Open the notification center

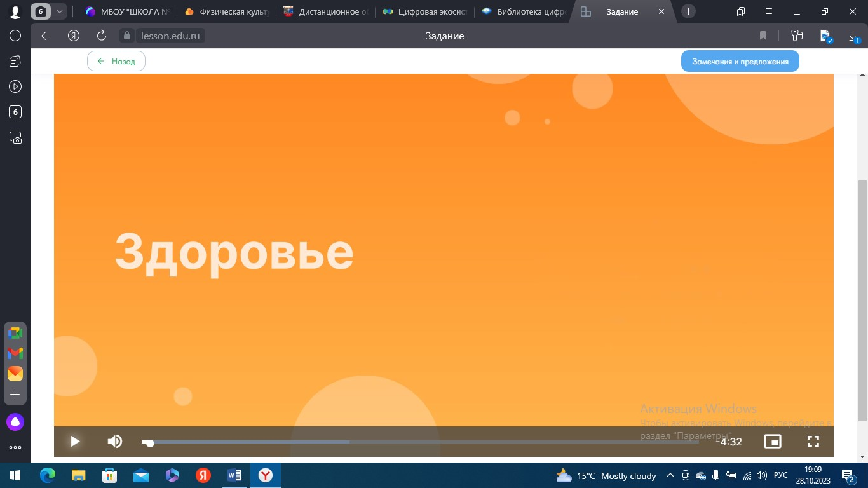click(x=849, y=475)
